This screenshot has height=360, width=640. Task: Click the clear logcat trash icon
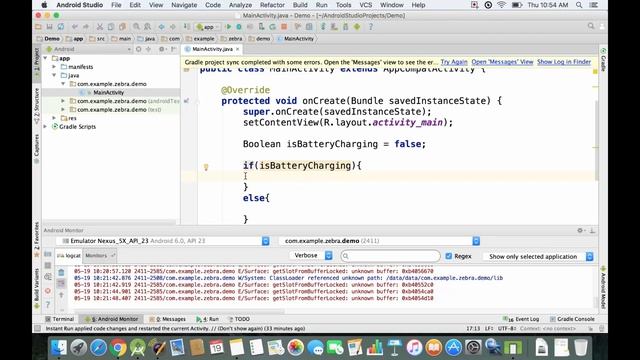[x=61, y=272]
